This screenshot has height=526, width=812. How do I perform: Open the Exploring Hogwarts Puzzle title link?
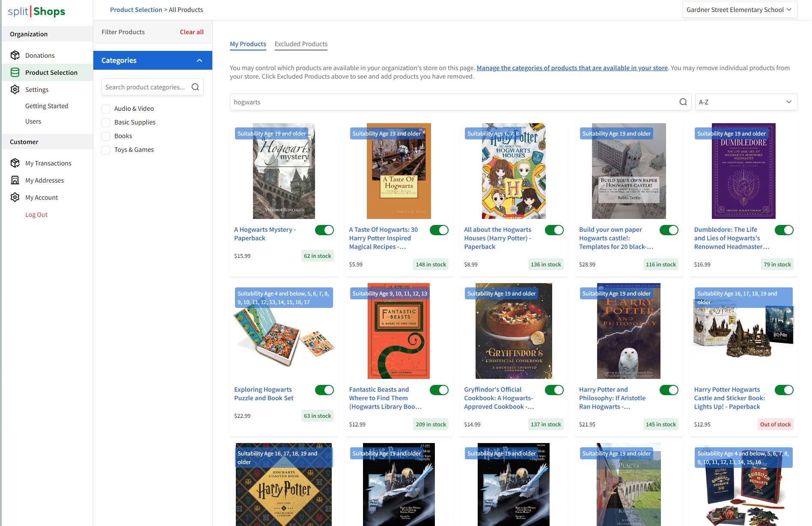(264, 393)
